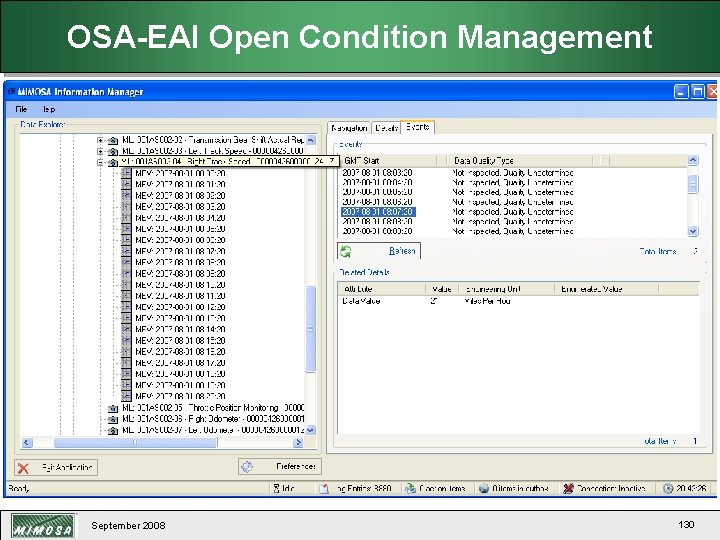
Task: Click the Left Track Speed measurement location icon
Action: pyautogui.click(x=113, y=151)
